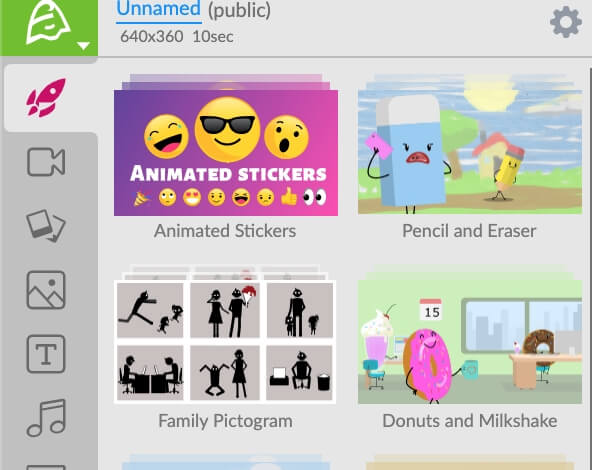Choose the text T tool icon
Viewport: 592px width, 470px height.
tap(46, 354)
